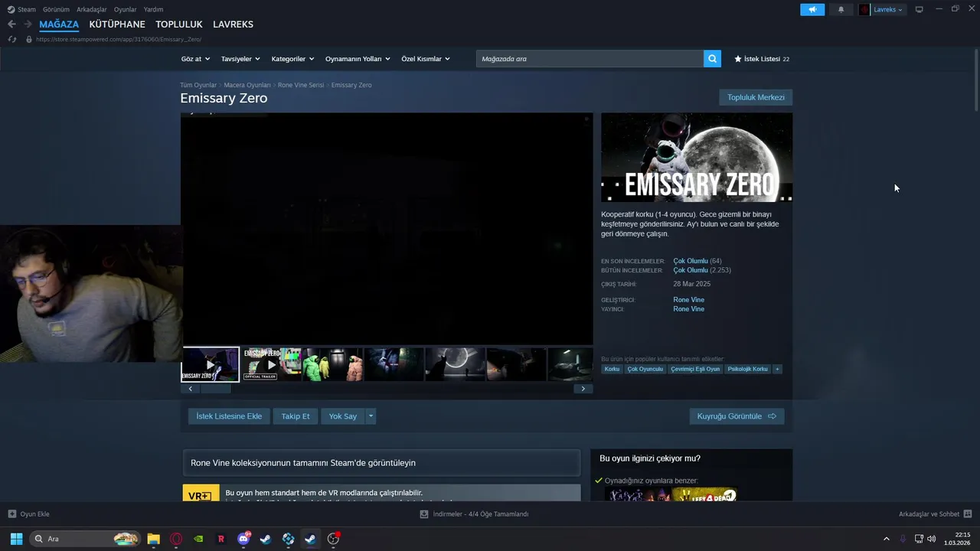Viewport: 980px width, 551px height.
Task: Open File Explorer from taskbar
Action: 153,539
